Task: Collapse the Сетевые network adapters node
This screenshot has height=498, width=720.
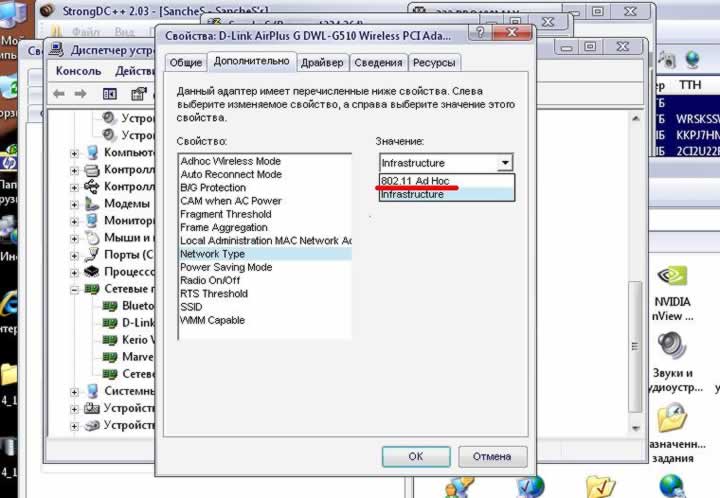Action: click(x=74, y=290)
